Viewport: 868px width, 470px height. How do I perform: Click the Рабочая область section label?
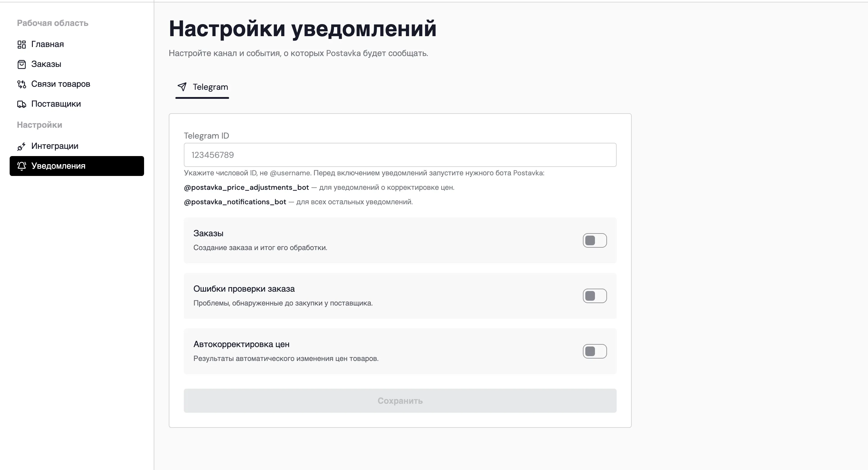pyautogui.click(x=52, y=23)
